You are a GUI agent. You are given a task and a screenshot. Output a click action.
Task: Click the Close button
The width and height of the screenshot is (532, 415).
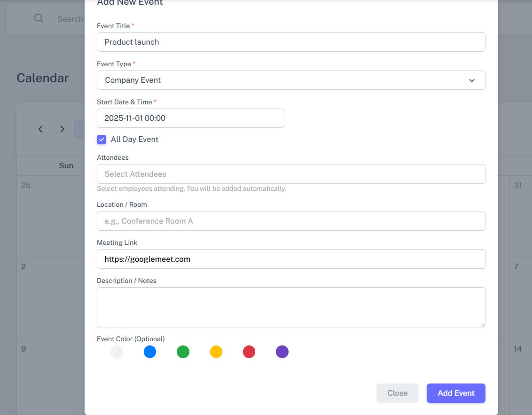397,393
